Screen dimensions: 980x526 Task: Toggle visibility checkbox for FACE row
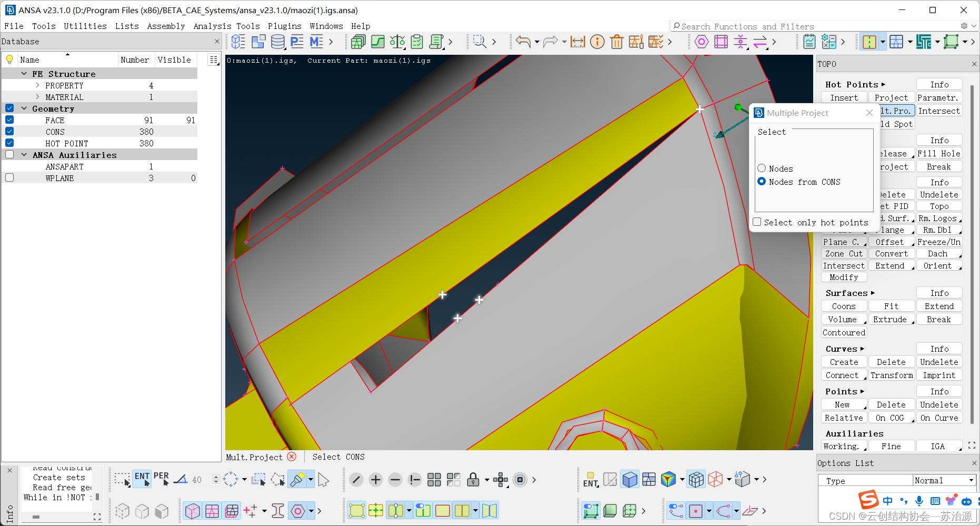pos(9,120)
